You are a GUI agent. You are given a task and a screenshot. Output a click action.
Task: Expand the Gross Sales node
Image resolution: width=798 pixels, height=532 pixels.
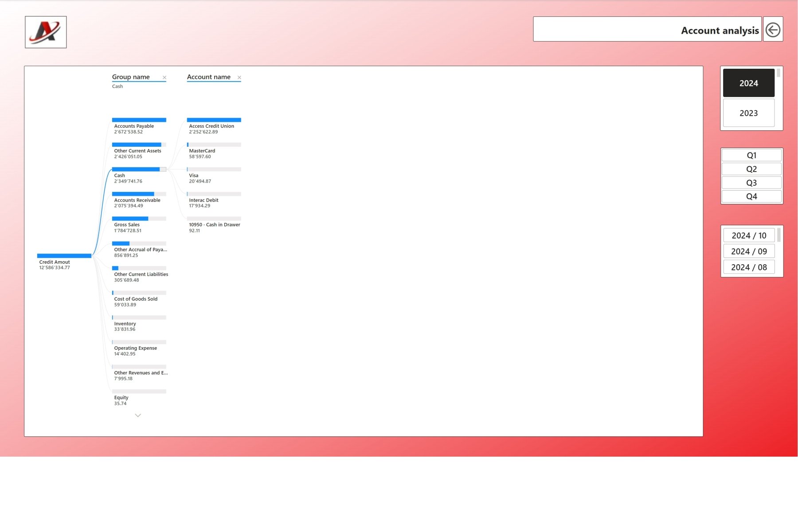coord(139,225)
